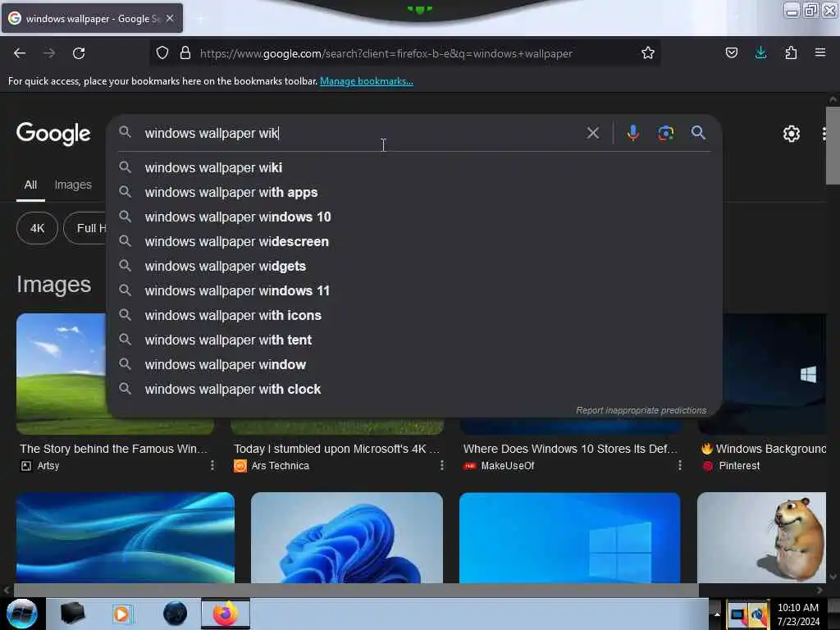Viewport: 840px width, 630px height.
Task: Go to Google home via the logo
Action: (x=53, y=134)
